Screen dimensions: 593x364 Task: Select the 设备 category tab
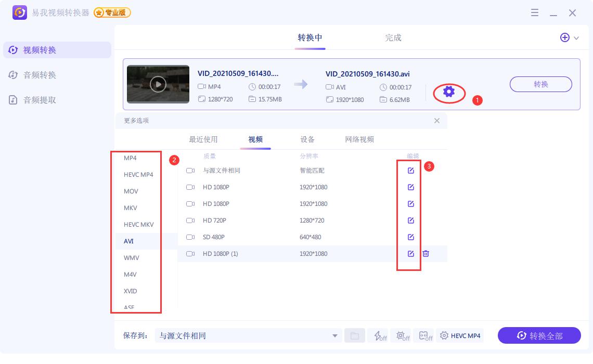pyautogui.click(x=307, y=139)
